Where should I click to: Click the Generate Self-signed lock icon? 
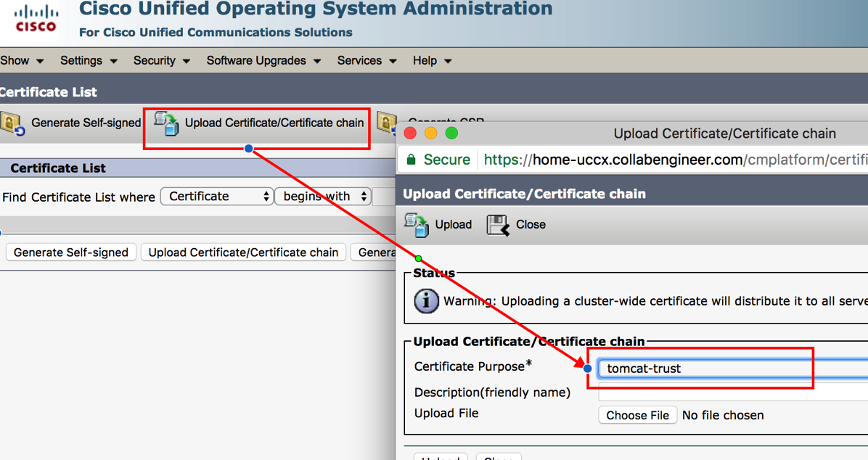pyautogui.click(x=13, y=123)
